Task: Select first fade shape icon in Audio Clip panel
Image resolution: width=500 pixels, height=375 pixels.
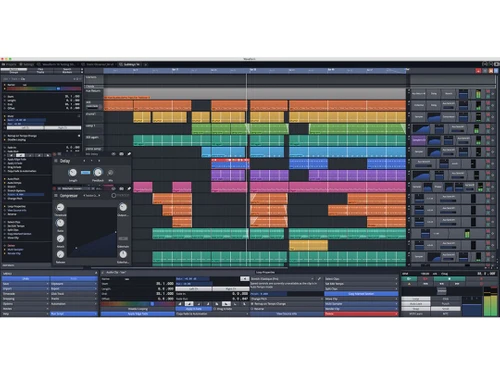Action: pyautogui.click(x=180, y=304)
